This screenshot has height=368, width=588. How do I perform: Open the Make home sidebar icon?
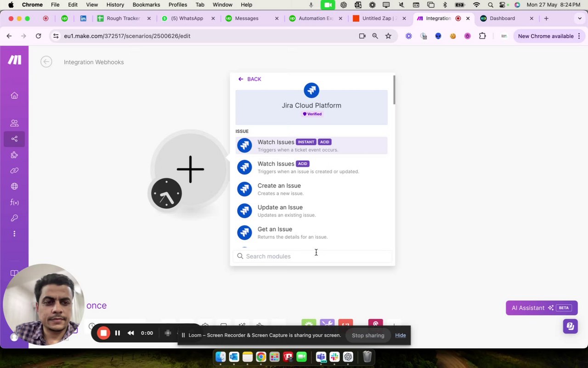[14, 95]
